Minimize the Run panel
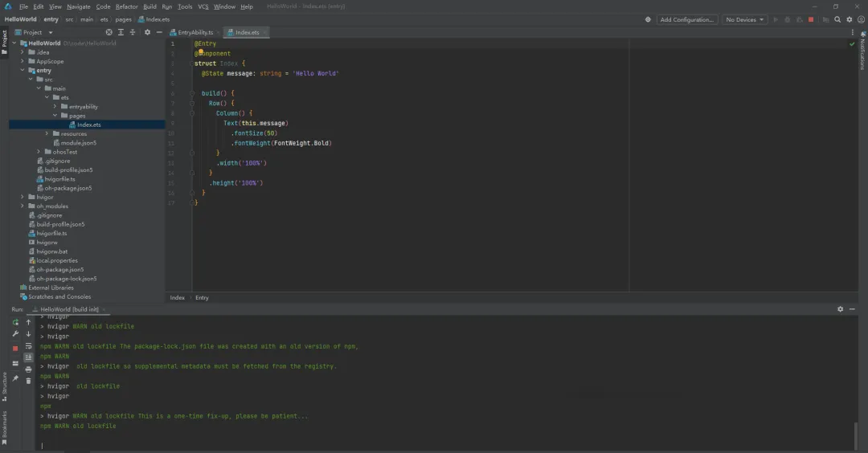868x453 pixels. coord(852,309)
